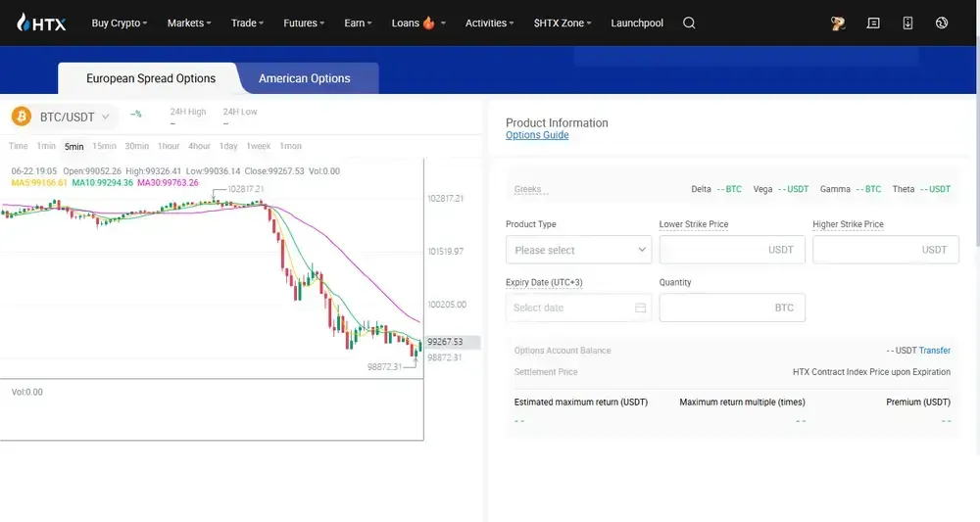Expand the Buy Crypto menu

coord(119,24)
